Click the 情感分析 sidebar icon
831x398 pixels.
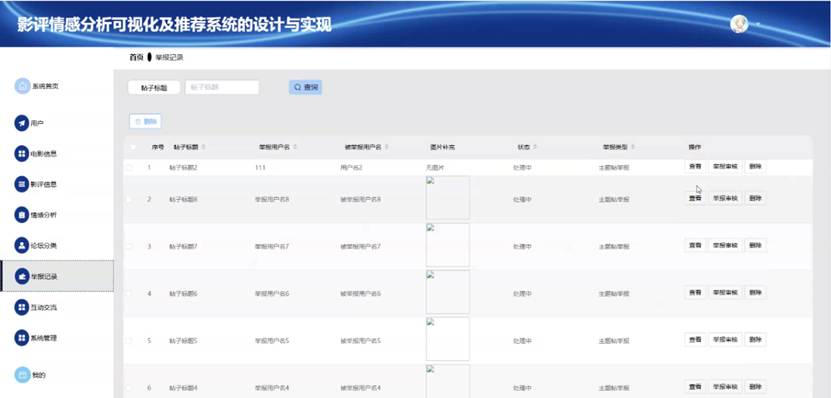(22, 215)
